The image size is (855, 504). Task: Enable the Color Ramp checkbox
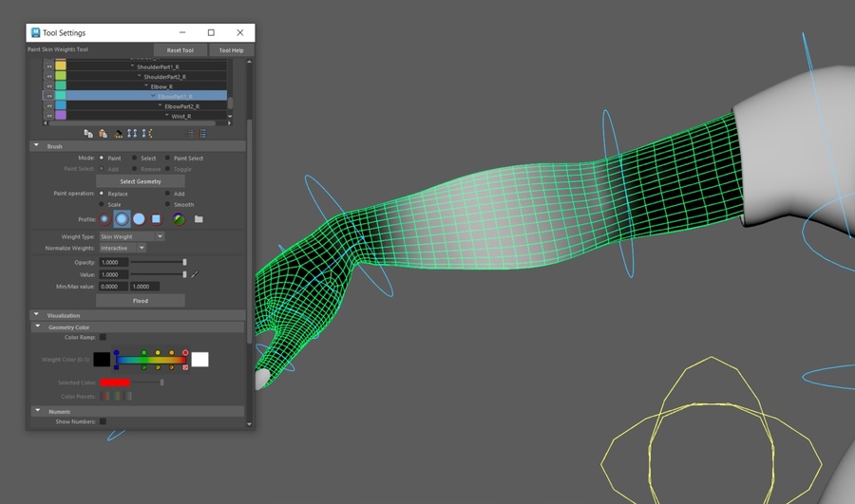click(103, 337)
